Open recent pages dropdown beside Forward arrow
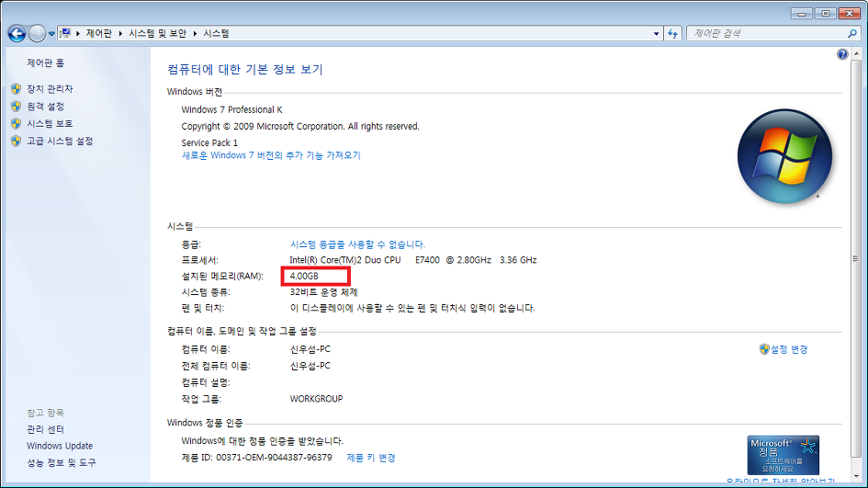 (x=51, y=34)
